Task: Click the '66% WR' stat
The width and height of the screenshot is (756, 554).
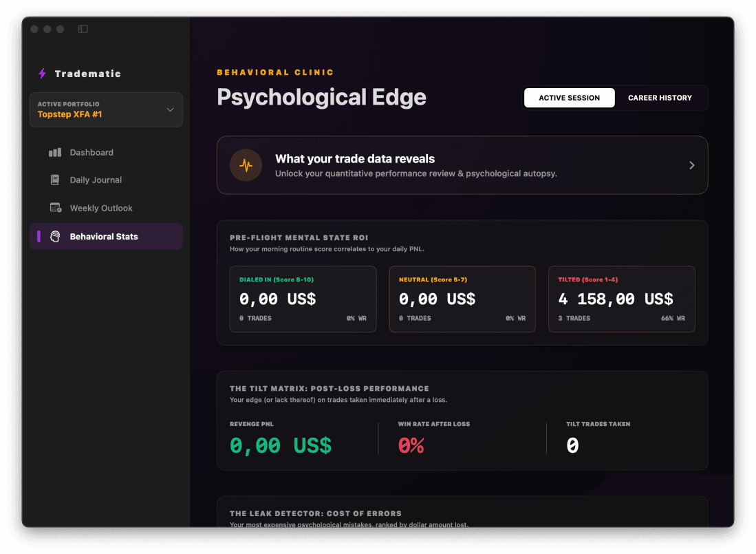Action: click(673, 318)
